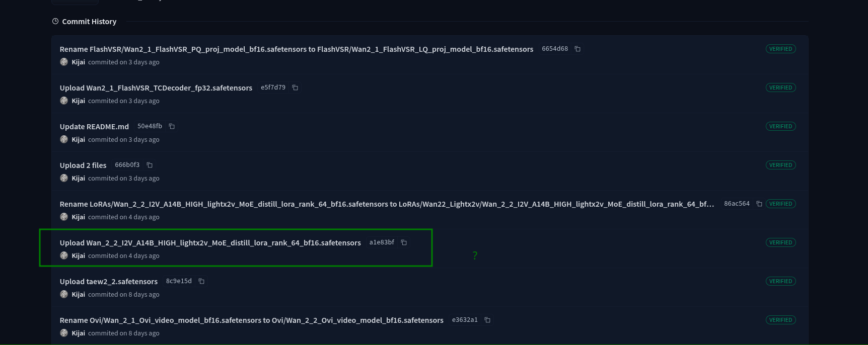
Task: Click 'commited on 4 days ago' under LoRAs rename
Action: click(x=124, y=217)
